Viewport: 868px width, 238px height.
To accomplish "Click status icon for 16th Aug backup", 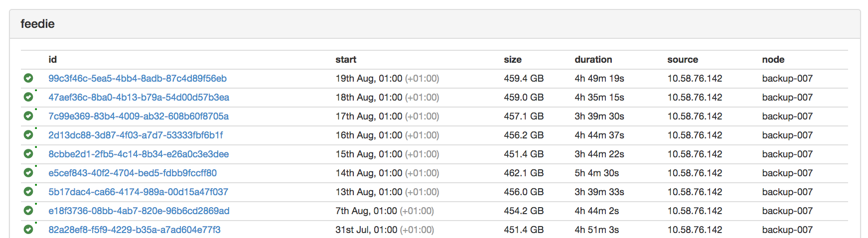I will [28, 135].
